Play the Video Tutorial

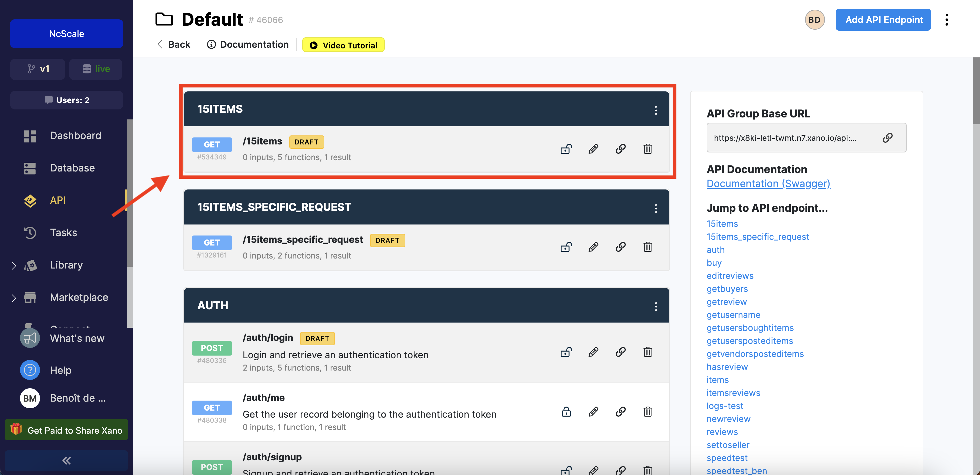click(343, 45)
